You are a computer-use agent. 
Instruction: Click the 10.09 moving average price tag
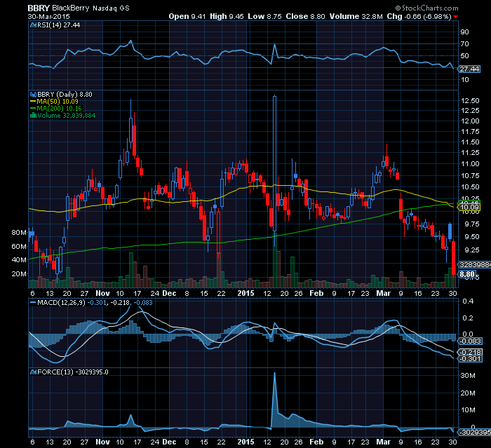pyautogui.click(x=468, y=207)
